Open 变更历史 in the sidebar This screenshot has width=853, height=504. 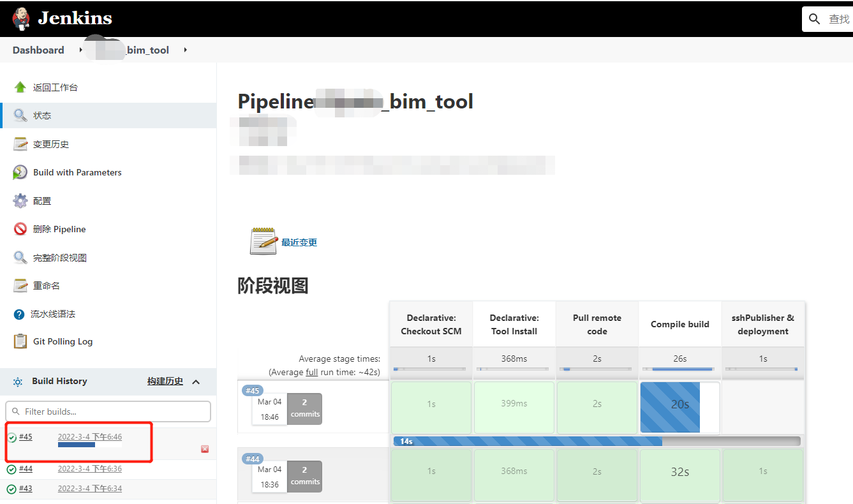point(51,144)
